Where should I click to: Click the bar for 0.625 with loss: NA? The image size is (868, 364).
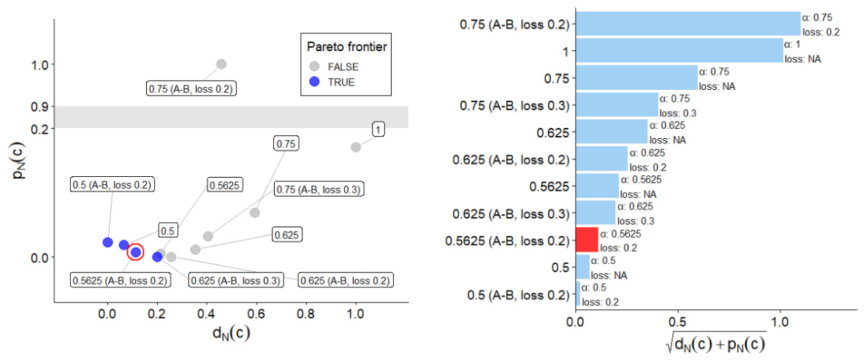(x=612, y=132)
